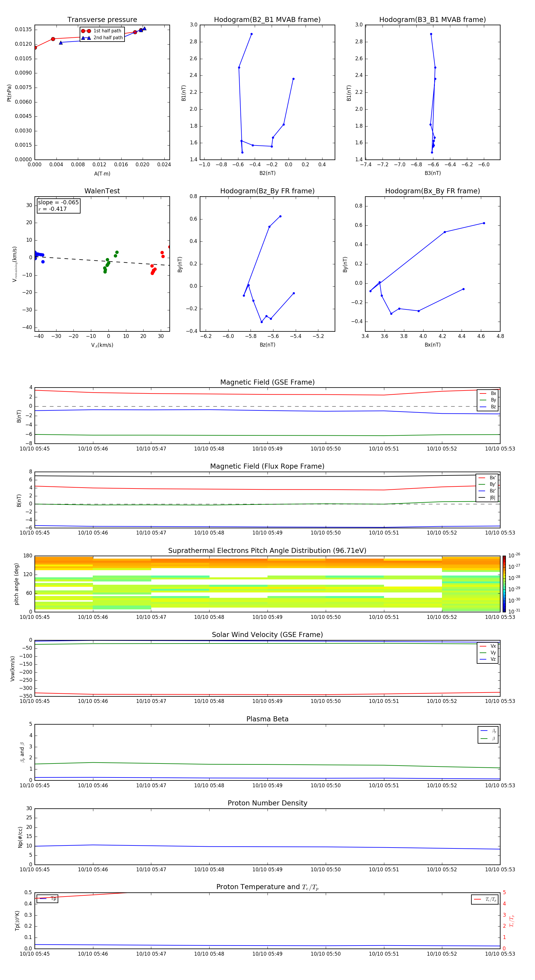The image size is (535, 980).
Task: Click the '2nd half path' legend entry
Action: [102, 38]
